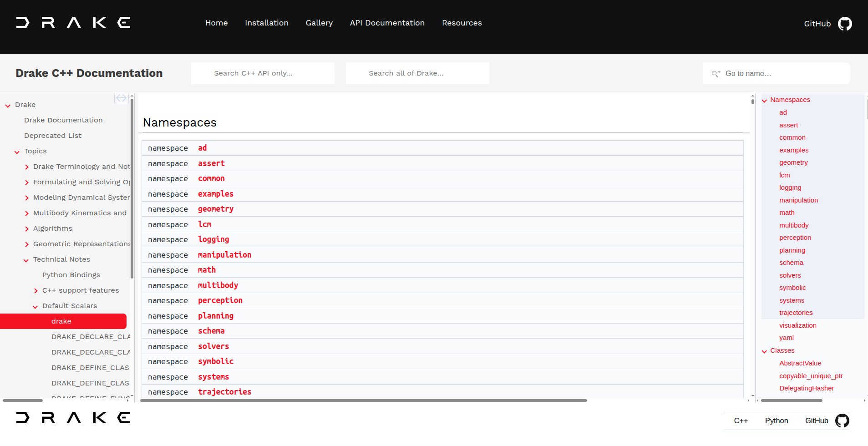868x446 pixels.
Task: Select the highlighted drake tree item
Action: 63,321
